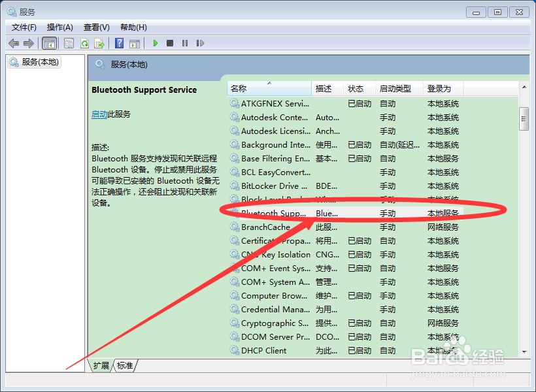
Task: Select the DHCP Client service name
Action: click(264, 350)
